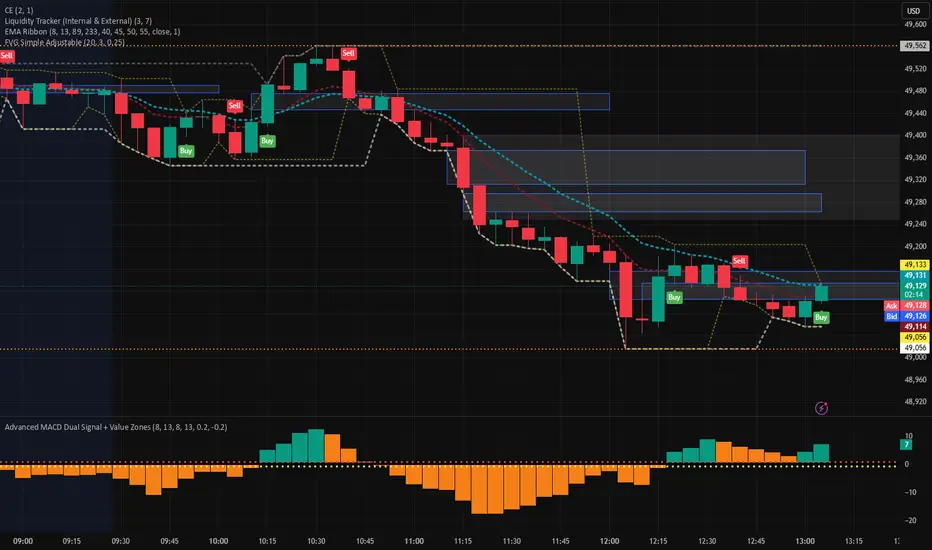Click the yellow 49,133 price label

pos(915,265)
